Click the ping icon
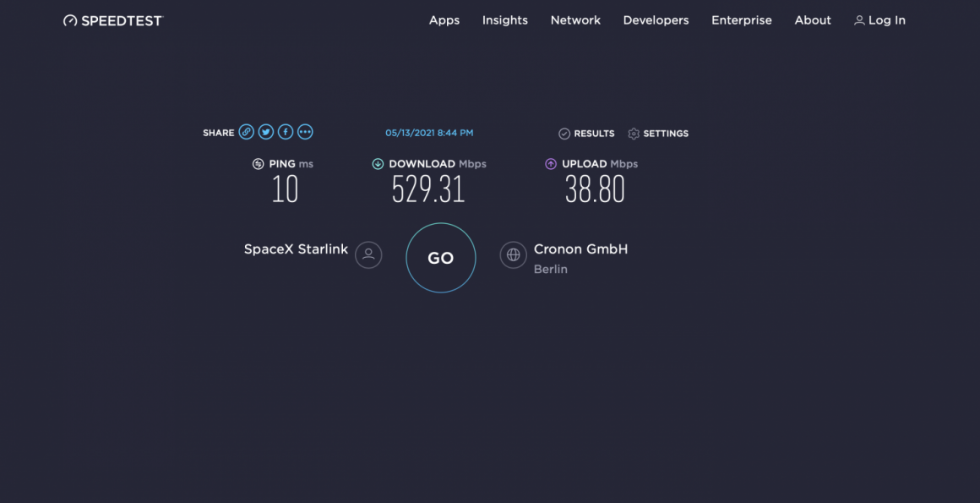Screen dimensions: 980x503 [x=259, y=164]
